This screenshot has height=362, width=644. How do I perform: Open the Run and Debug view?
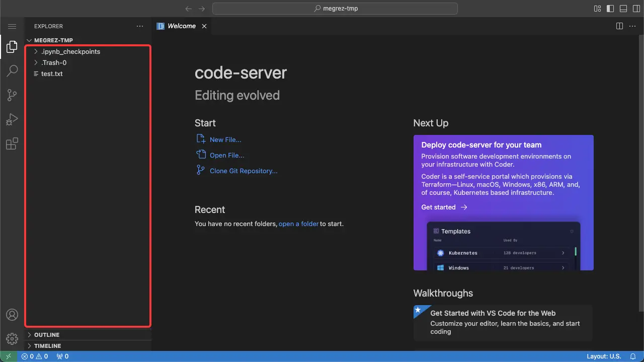tap(12, 119)
